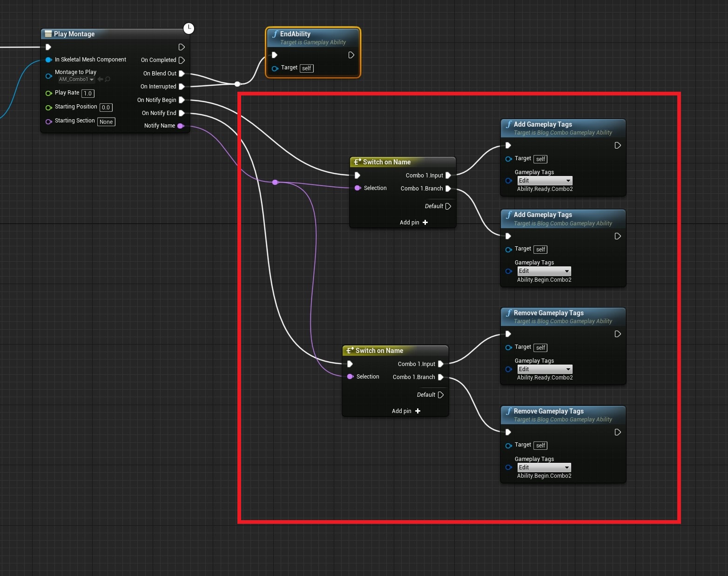Click the Play Rate green pin
Viewport: 728px width, 576px height.
click(48, 93)
